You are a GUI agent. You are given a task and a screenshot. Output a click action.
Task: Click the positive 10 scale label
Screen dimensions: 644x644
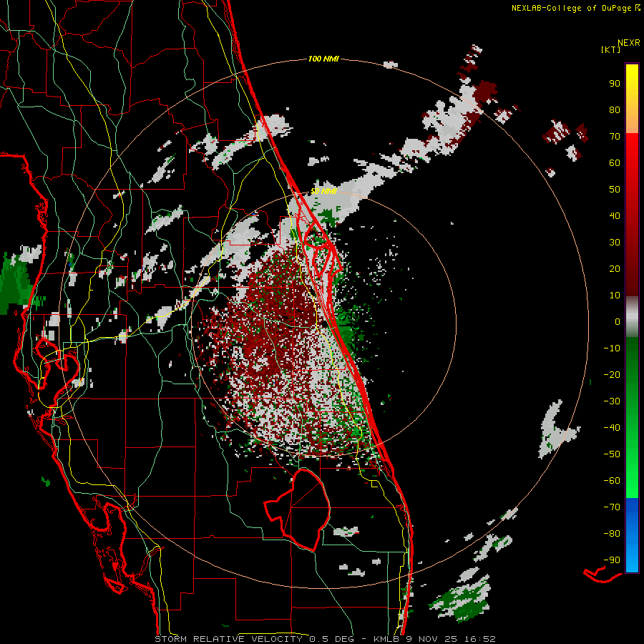615,296
